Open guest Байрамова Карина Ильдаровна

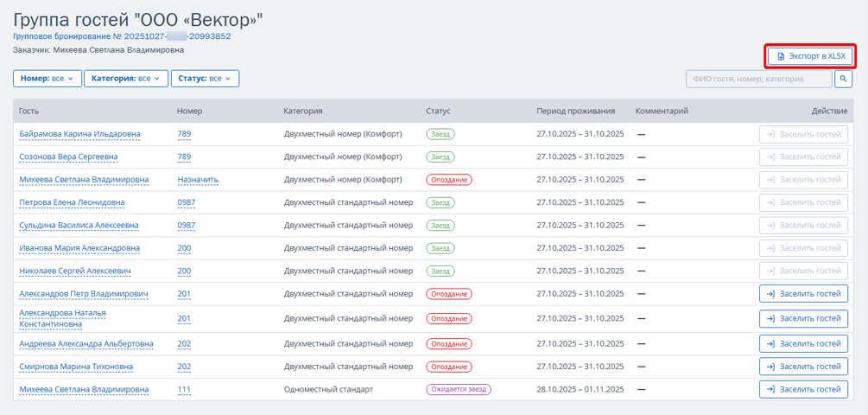tap(79, 134)
